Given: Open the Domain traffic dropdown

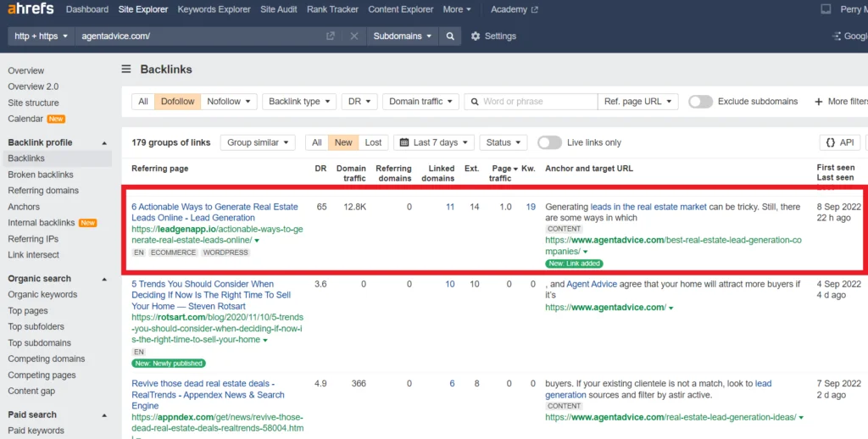Looking at the screenshot, I should [420, 102].
